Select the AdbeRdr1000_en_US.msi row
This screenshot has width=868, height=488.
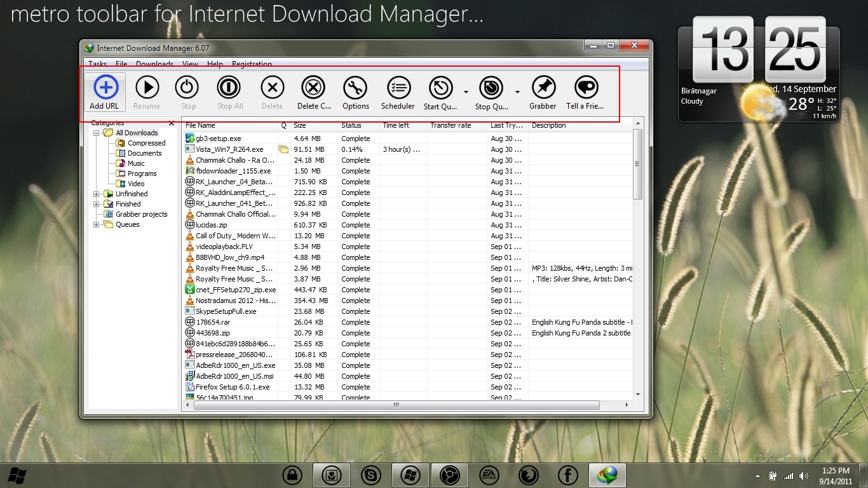(x=407, y=376)
